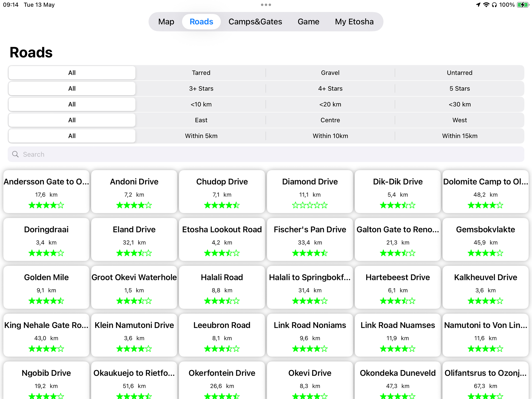
Task: Tap the Wi-Fi icon in status bar
Action: 486,5
